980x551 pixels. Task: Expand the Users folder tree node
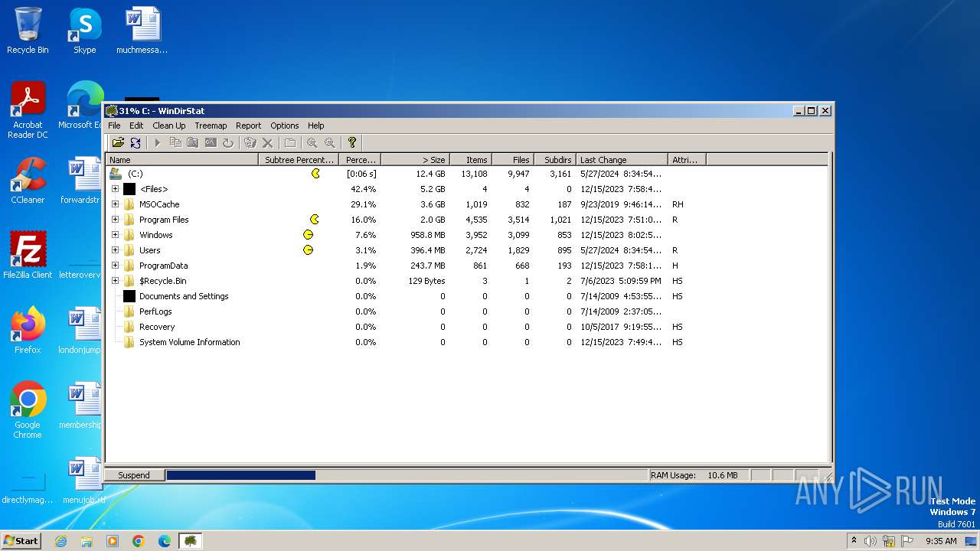116,250
